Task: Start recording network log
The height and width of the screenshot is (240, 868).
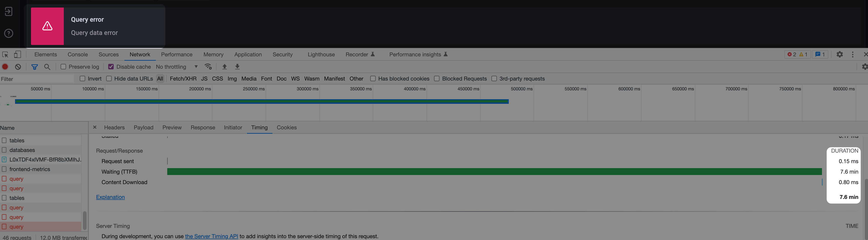Action: click(x=5, y=66)
